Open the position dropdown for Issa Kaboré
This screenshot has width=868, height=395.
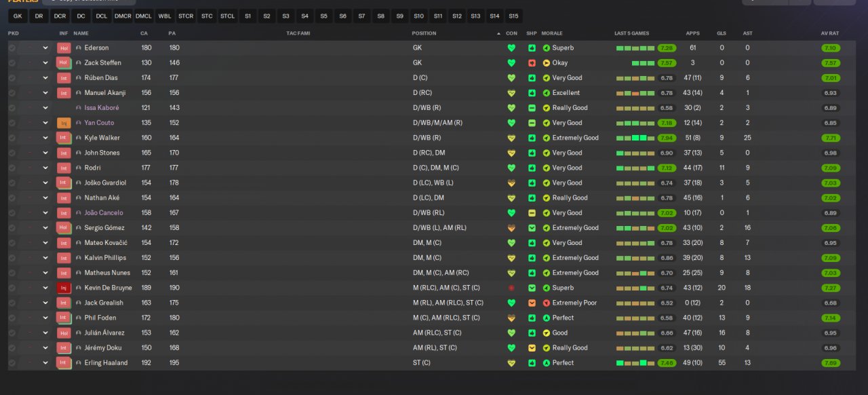(x=45, y=108)
